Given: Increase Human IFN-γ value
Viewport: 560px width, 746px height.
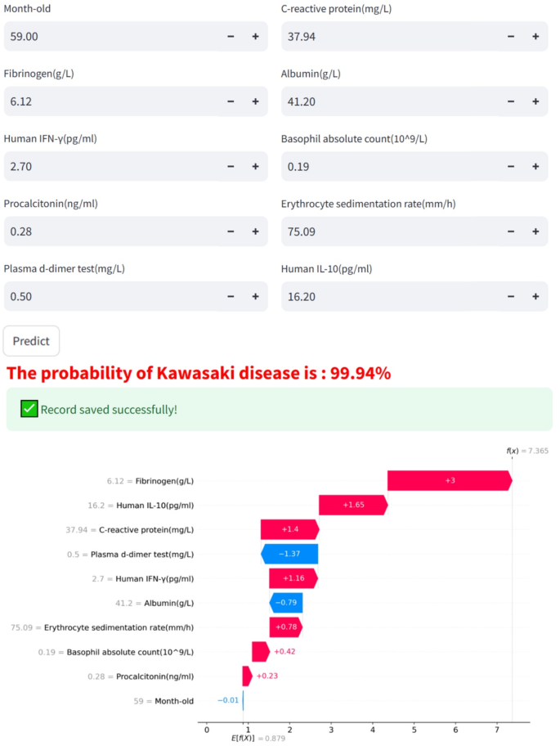Looking at the screenshot, I should (255, 167).
